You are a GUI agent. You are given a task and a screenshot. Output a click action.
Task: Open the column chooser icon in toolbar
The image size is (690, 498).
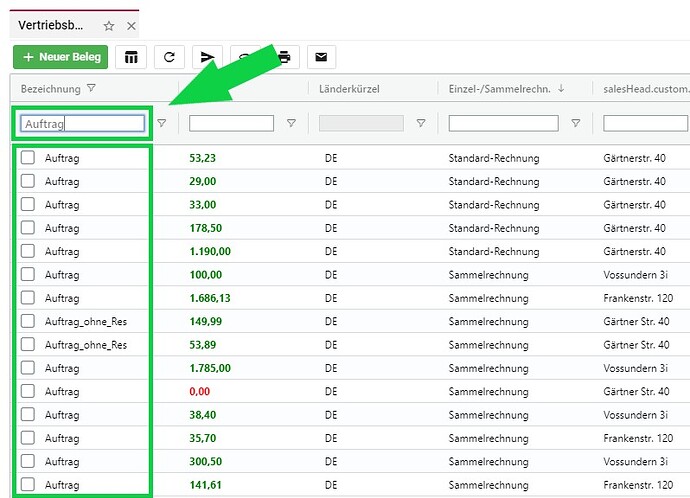(131, 57)
